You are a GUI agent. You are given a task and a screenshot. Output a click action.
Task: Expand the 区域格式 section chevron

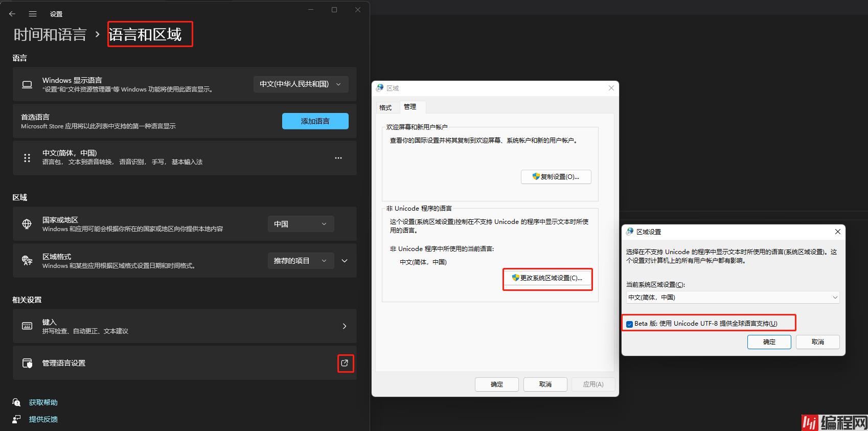pyautogui.click(x=345, y=261)
